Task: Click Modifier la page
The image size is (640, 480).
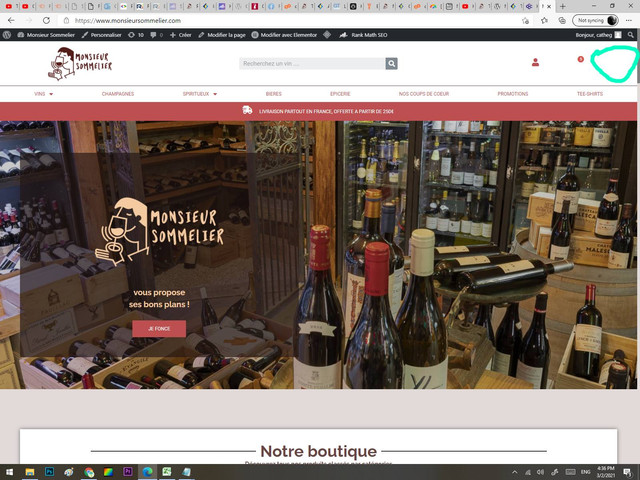Action: (222, 35)
